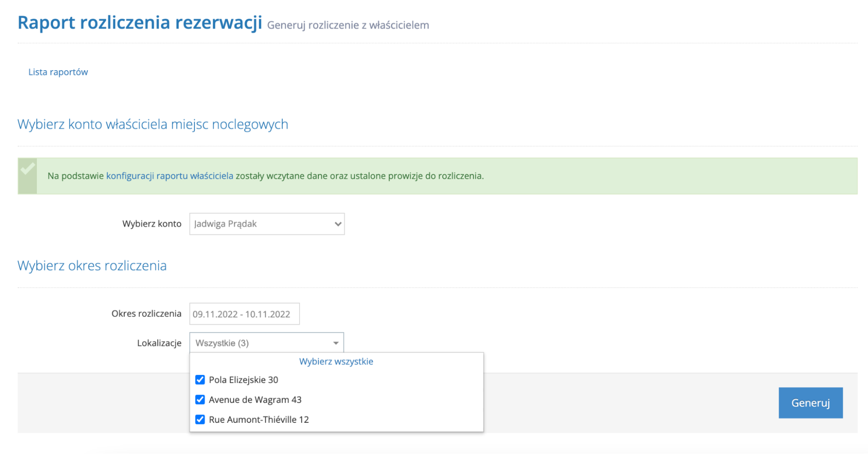Click the caret arrow on the Lokalizacje dropdown
This screenshot has width=868, height=454.
336,343
